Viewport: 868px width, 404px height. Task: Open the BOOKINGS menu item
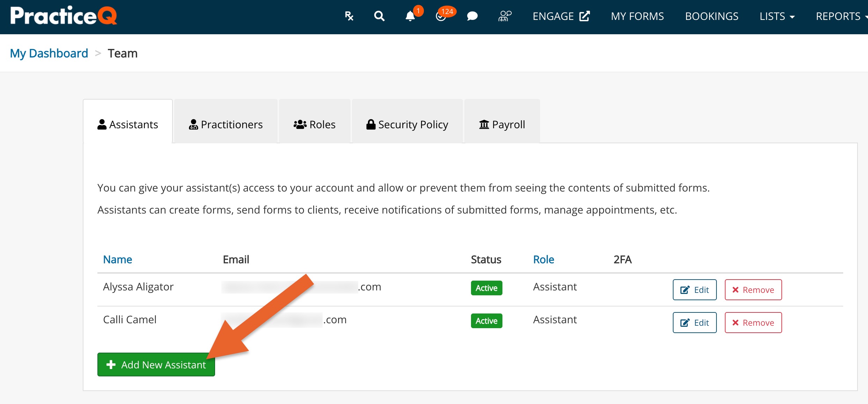point(712,16)
